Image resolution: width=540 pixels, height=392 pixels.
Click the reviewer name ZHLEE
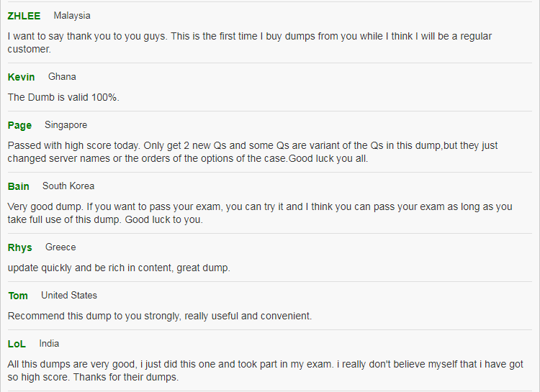24,16
